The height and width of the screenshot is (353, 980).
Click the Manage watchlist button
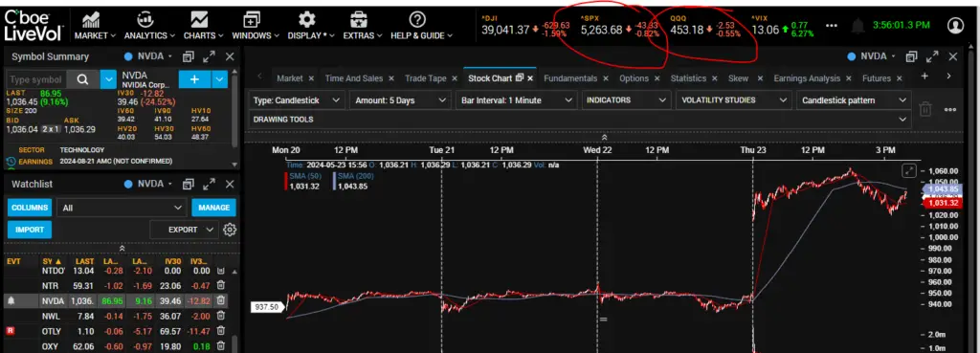pyautogui.click(x=213, y=208)
